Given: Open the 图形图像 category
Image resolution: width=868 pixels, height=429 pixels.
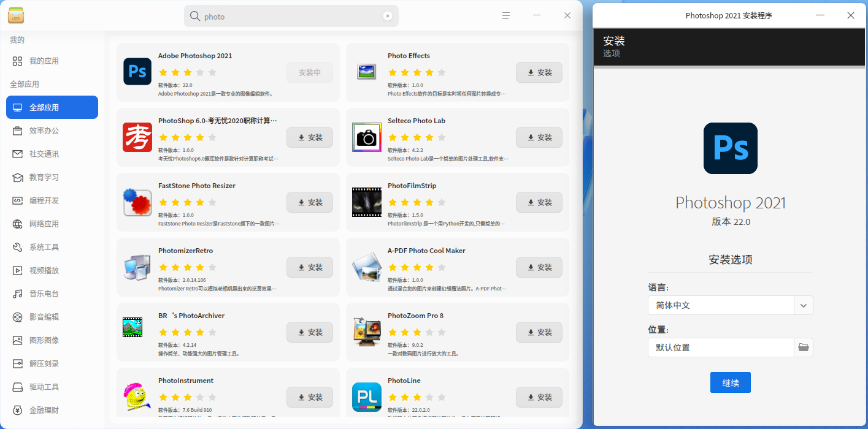Looking at the screenshot, I should coord(52,340).
